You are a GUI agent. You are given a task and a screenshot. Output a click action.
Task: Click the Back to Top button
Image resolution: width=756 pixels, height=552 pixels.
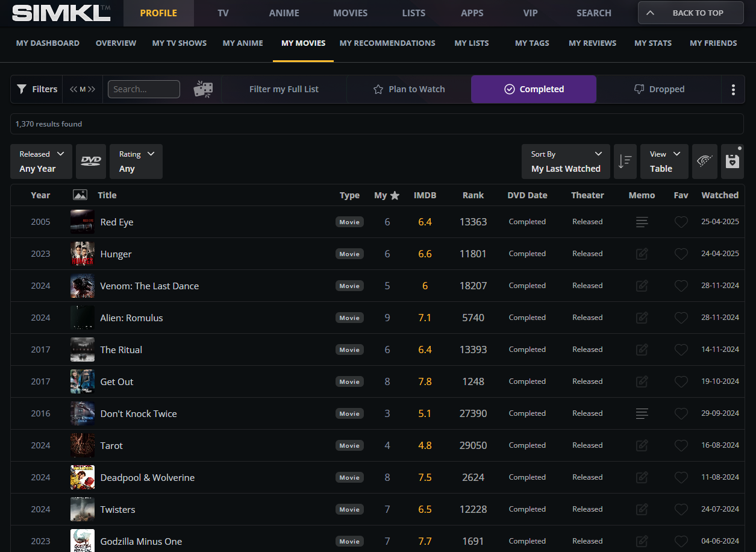pyautogui.click(x=690, y=13)
